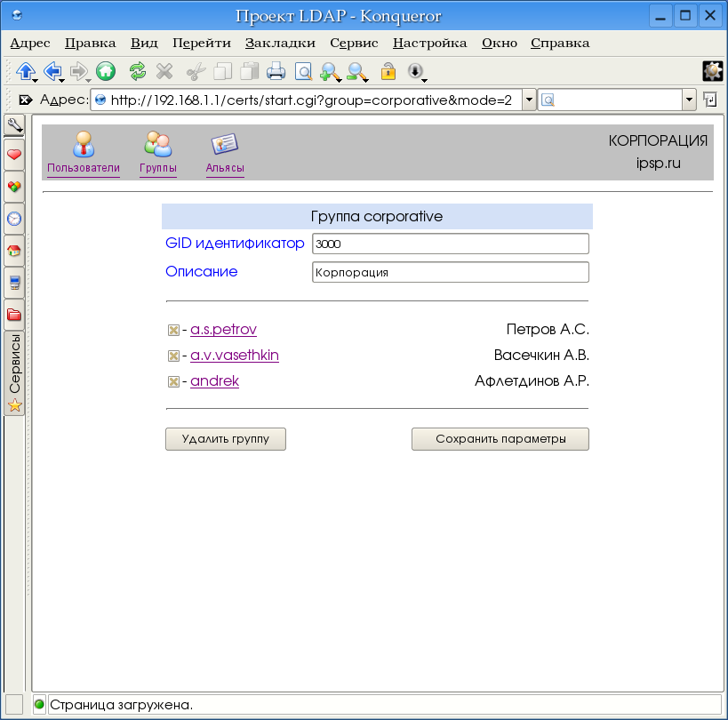Toggle the remove box next to a.s.petrov
This screenshot has height=720, width=728.
click(x=173, y=331)
